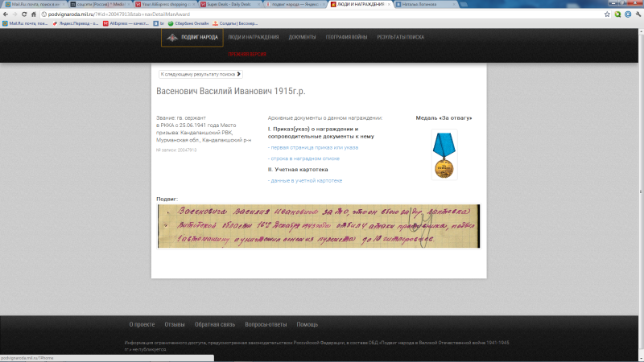Open the browser wrench settings menu
The height and width of the screenshot is (362, 644).
pyautogui.click(x=638, y=14)
